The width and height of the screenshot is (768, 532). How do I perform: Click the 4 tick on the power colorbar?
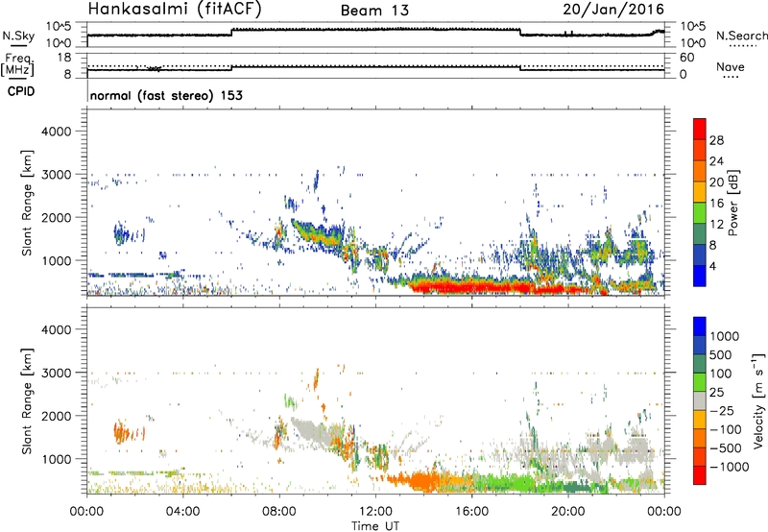pyautogui.click(x=712, y=267)
